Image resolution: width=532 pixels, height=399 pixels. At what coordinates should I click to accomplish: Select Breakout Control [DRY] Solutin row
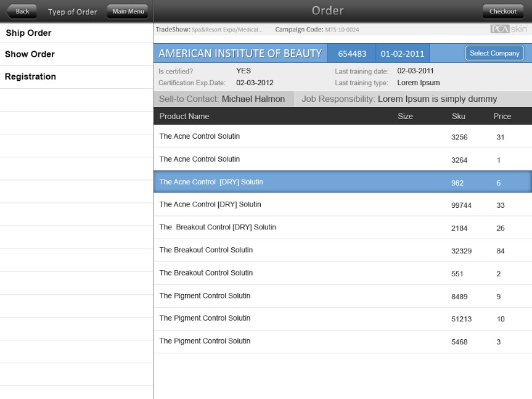[342, 228]
